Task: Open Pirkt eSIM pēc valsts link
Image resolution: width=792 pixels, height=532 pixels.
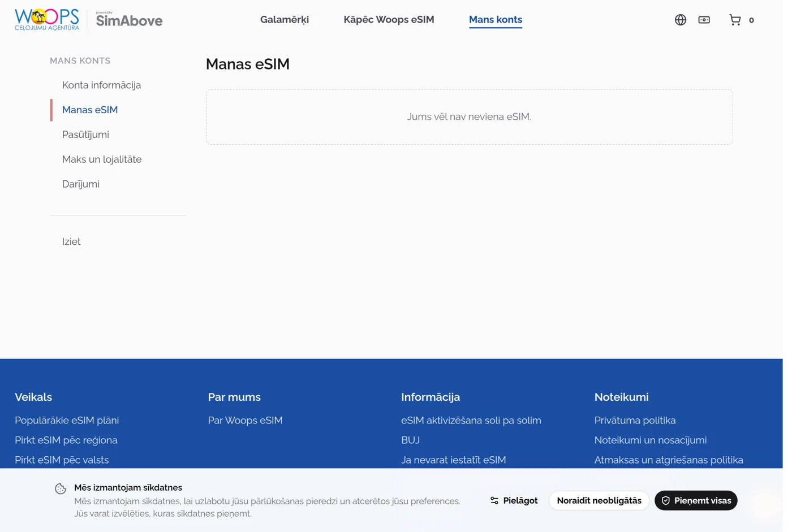Action: pos(62,460)
